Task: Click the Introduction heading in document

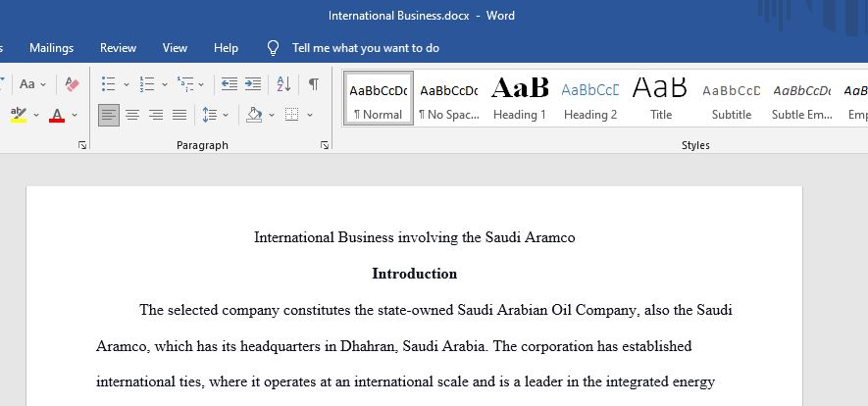Action: point(415,274)
